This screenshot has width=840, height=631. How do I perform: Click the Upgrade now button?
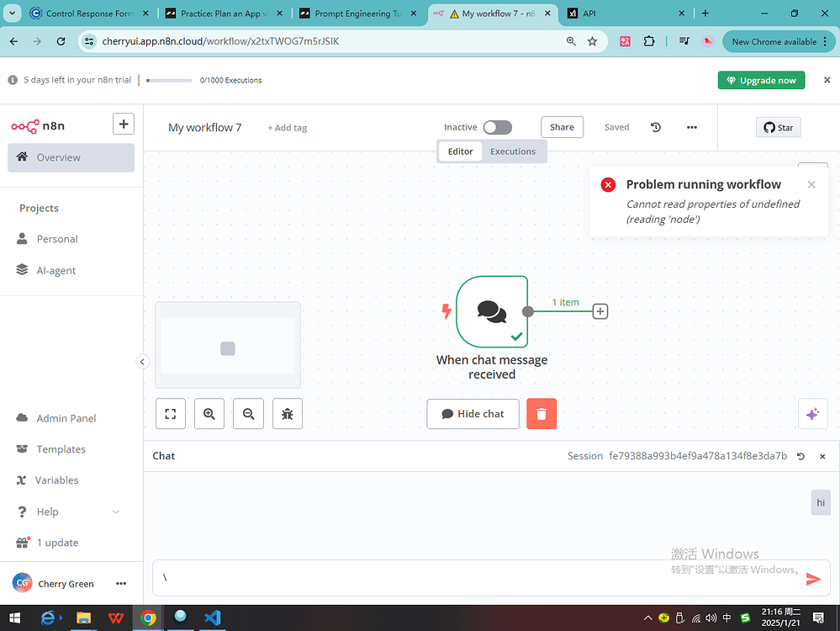coord(760,80)
